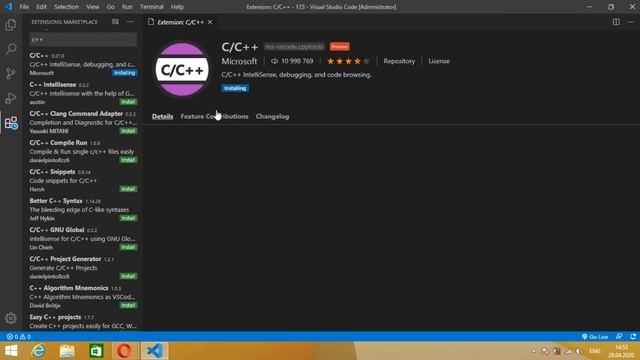Open the Help menu
This screenshot has width=640, height=360.
click(x=177, y=7)
